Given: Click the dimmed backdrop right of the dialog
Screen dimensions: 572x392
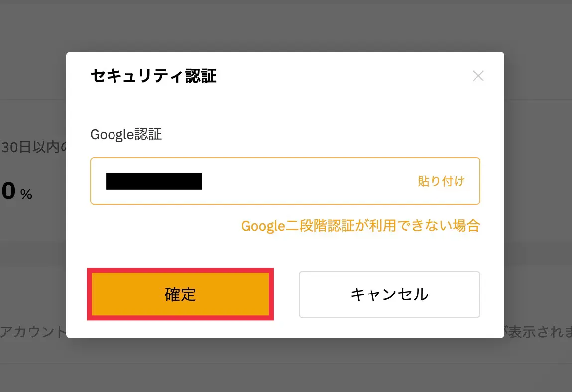Looking at the screenshot, I should [x=539, y=199].
